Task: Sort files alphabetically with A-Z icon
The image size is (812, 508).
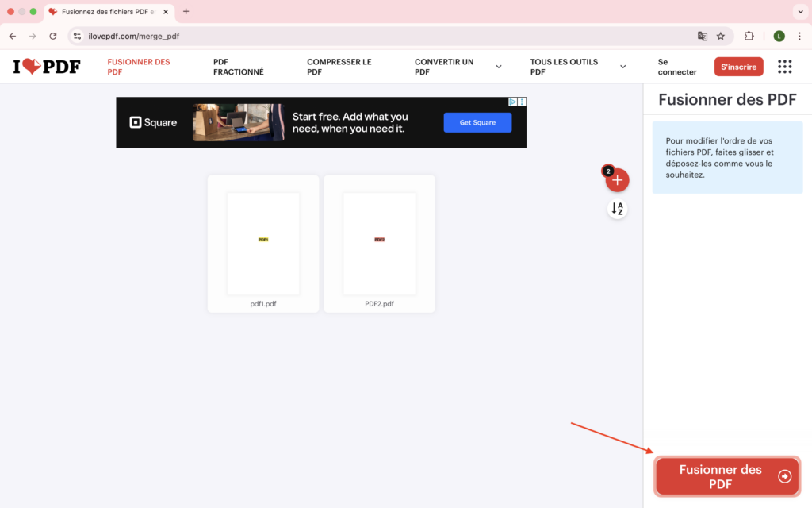Action: [x=617, y=209]
